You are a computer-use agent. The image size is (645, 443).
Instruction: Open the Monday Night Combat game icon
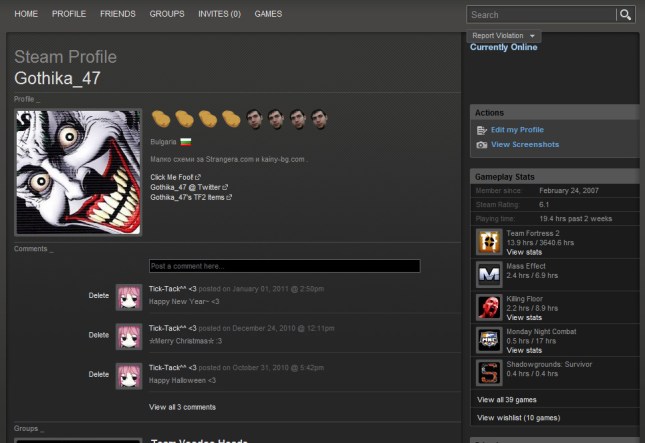coord(489,340)
